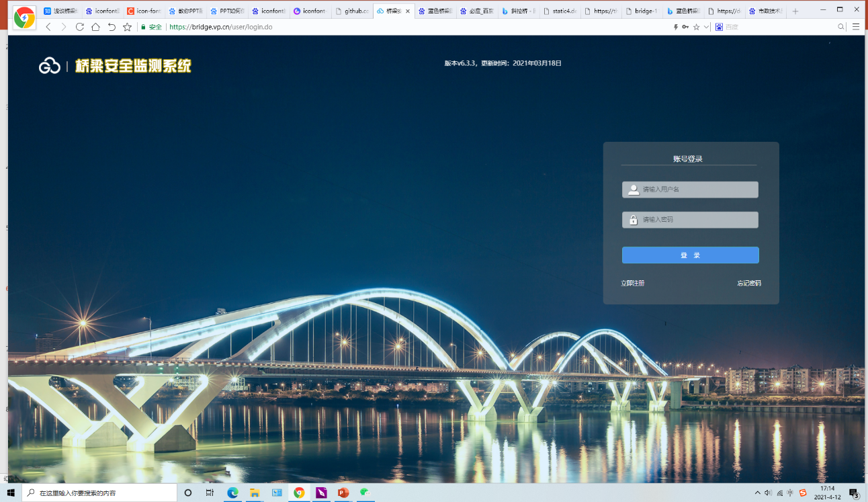Click the 立即注册 register link

[632, 283]
